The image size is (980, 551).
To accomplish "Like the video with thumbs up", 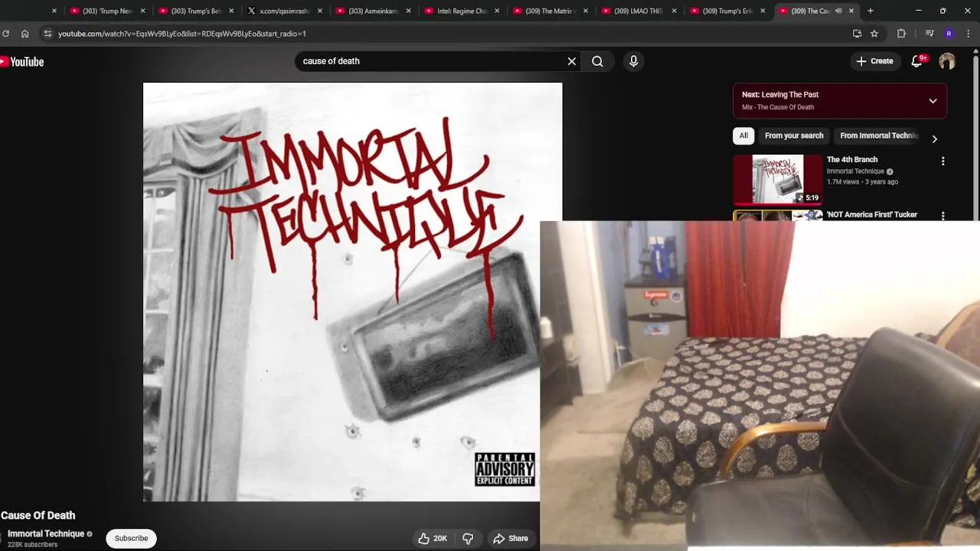I will pyautogui.click(x=433, y=539).
